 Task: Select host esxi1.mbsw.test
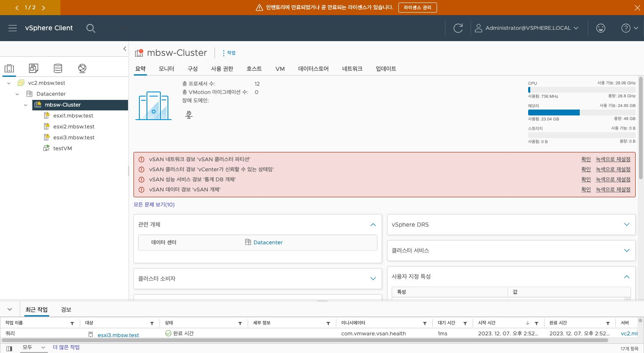click(x=73, y=116)
